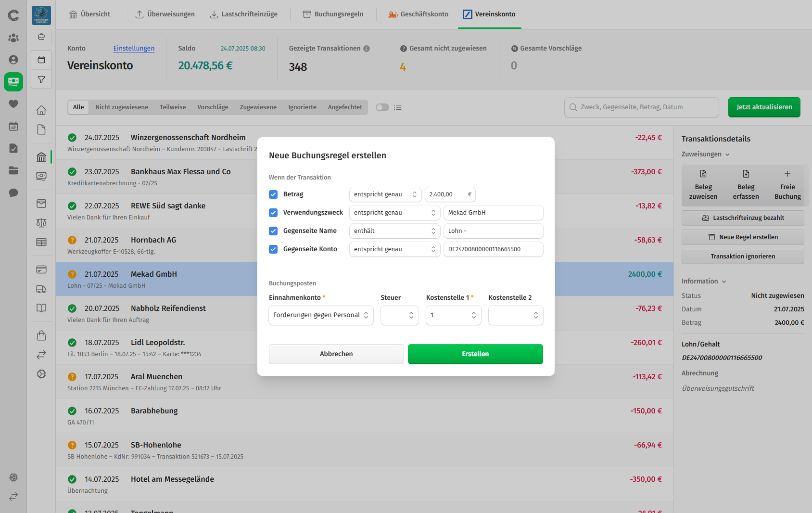Uncheck the Gegenseite Name checkbox
Screen dimensions: 812x513
(x=273, y=231)
